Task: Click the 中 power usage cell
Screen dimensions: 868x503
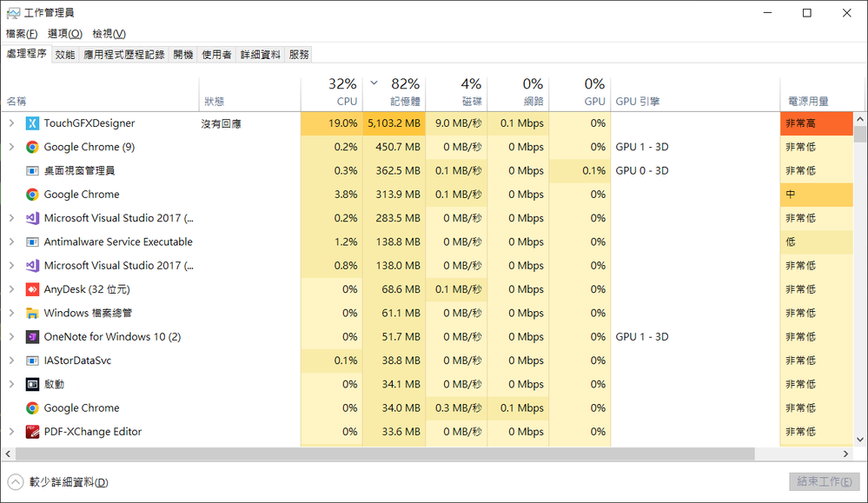Action: pyautogui.click(x=817, y=195)
